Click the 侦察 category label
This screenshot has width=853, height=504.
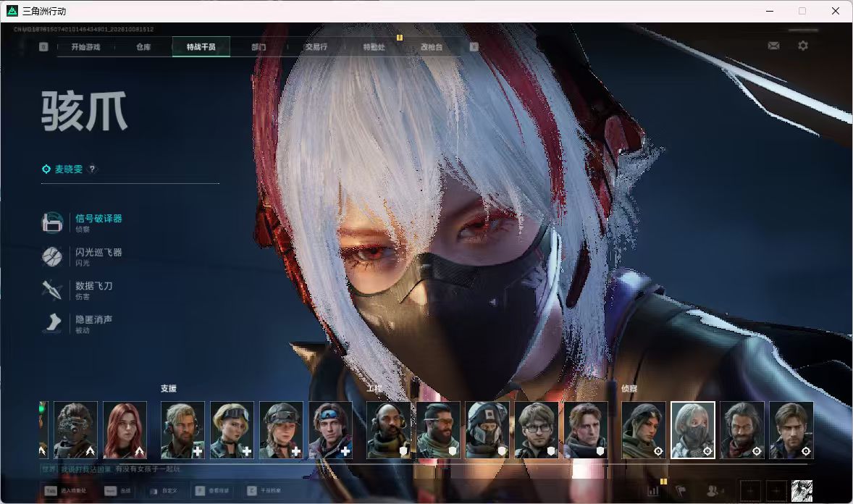(629, 389)
